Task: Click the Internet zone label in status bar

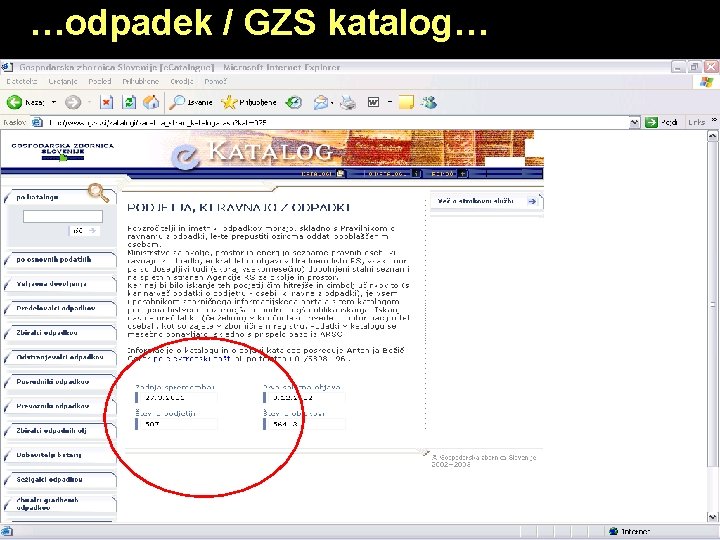Action: [x=636, y=531]
